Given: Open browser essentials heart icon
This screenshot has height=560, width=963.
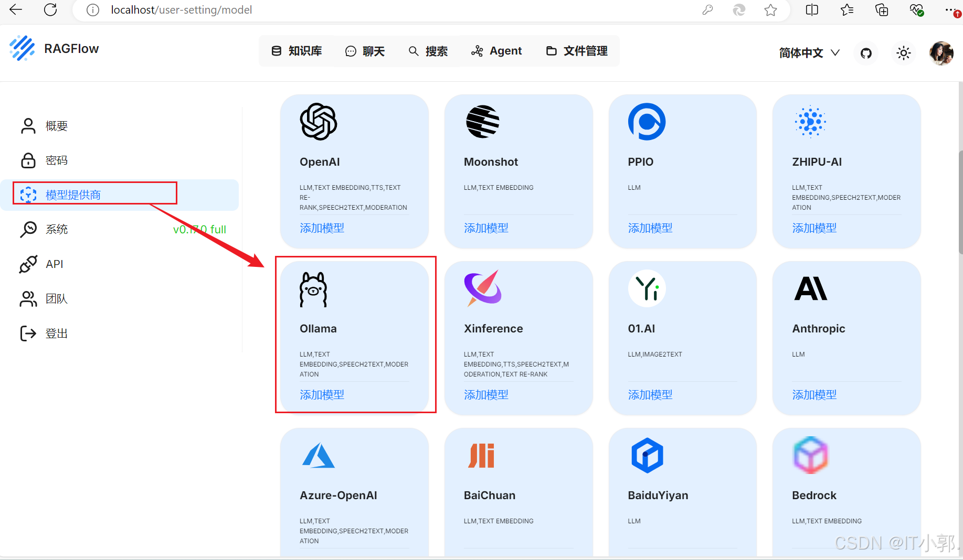Looking at the screenshot, I should 916,10.
